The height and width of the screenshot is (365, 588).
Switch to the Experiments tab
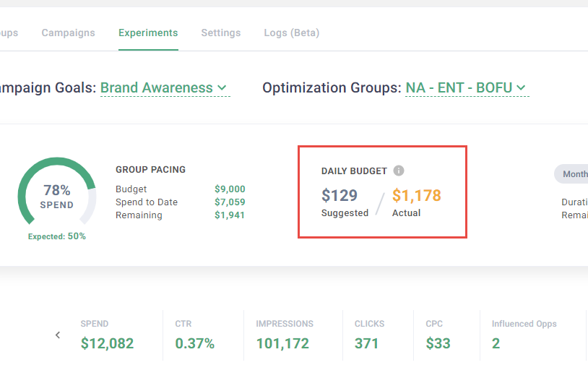click(148, 33)
